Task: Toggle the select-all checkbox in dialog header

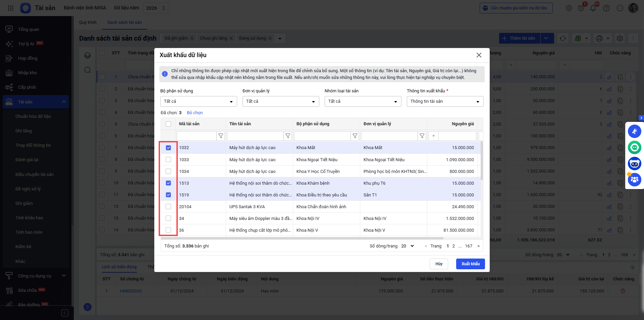Action: pos(168,124)
